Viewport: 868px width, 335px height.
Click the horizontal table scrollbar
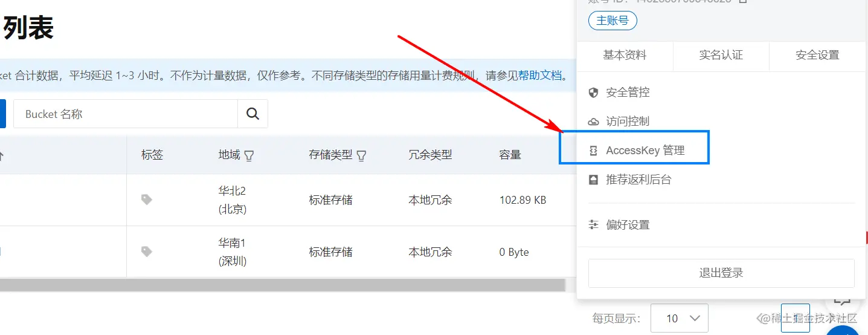[x=282, y=285]
